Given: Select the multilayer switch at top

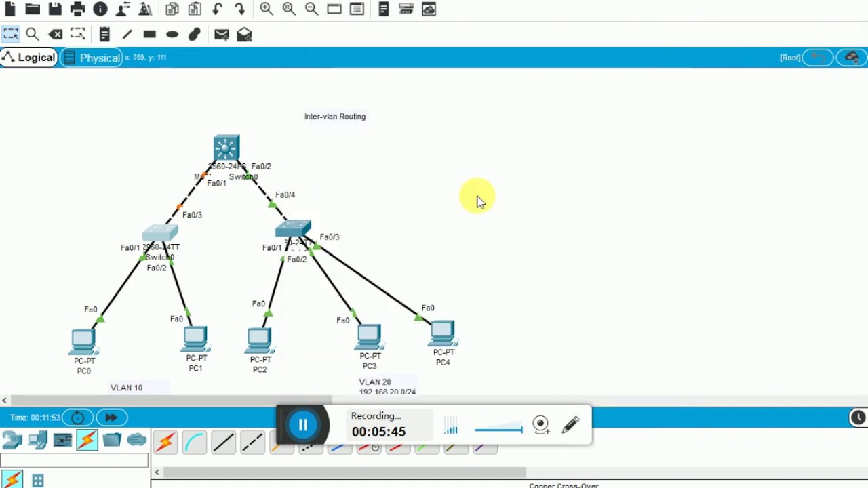Looking at the screenshot, I should tap(226, 148).
